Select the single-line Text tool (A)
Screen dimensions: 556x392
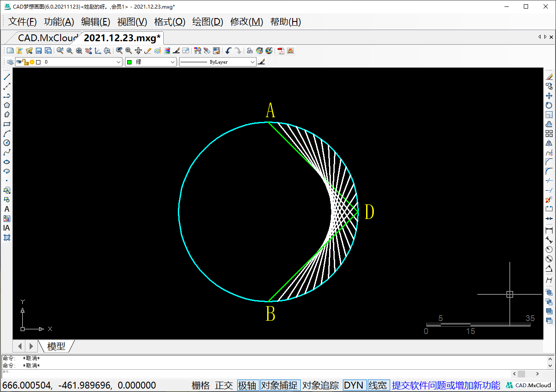(x=7, y=209)
